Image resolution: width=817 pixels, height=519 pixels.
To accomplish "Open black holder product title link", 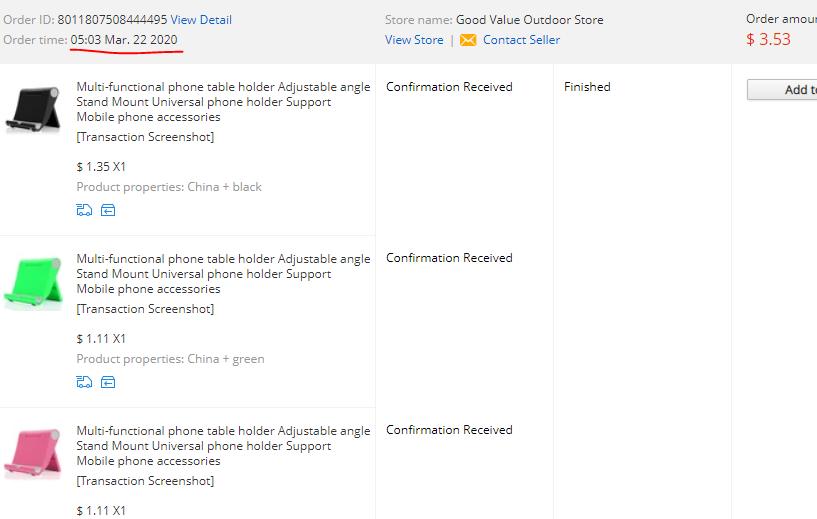I will tap(223, 102).
